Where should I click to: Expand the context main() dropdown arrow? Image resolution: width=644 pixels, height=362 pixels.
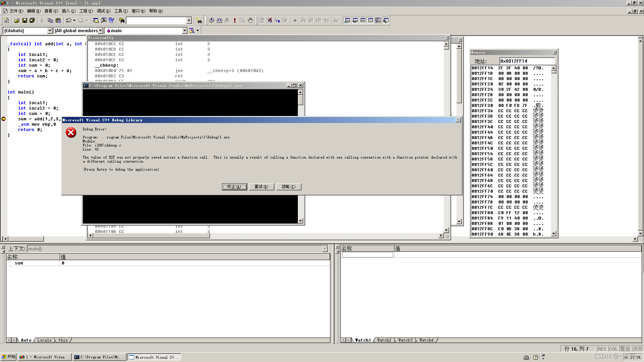point(325,249)
